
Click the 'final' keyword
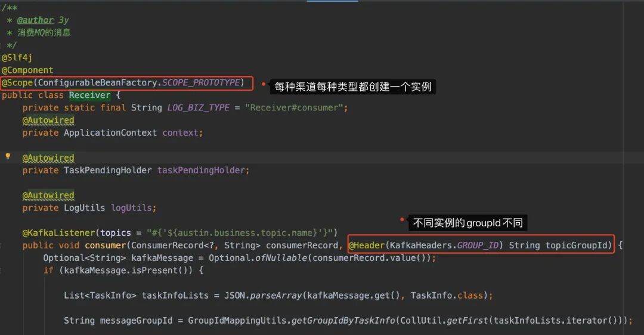(x=113, y=108)
